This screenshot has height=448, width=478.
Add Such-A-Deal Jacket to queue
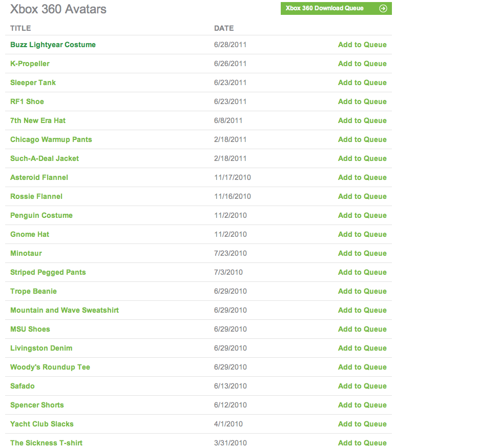click(362, 158)
